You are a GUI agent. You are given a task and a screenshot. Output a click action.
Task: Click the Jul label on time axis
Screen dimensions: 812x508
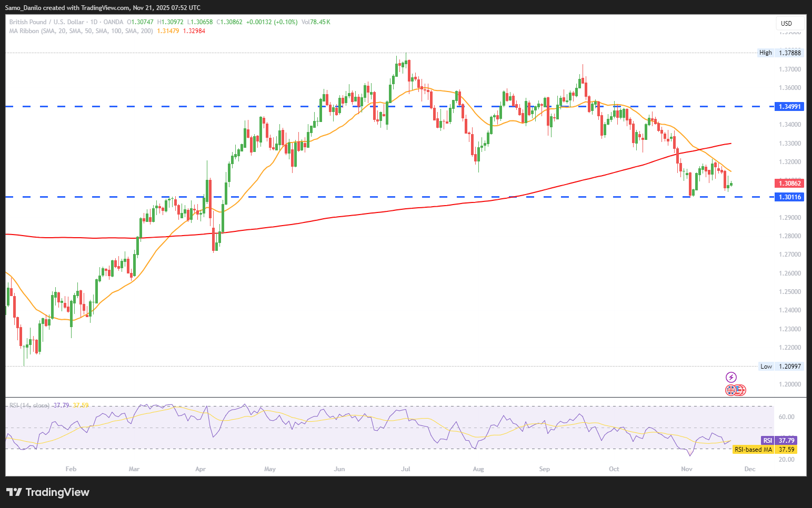[406, 469]
